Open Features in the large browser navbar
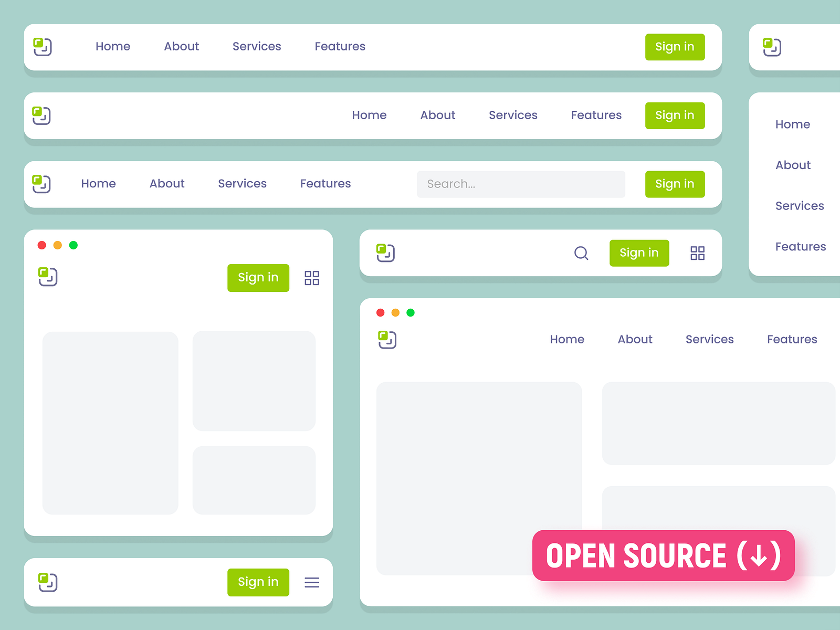The image size is (840, 630). [x=792, y=339]
